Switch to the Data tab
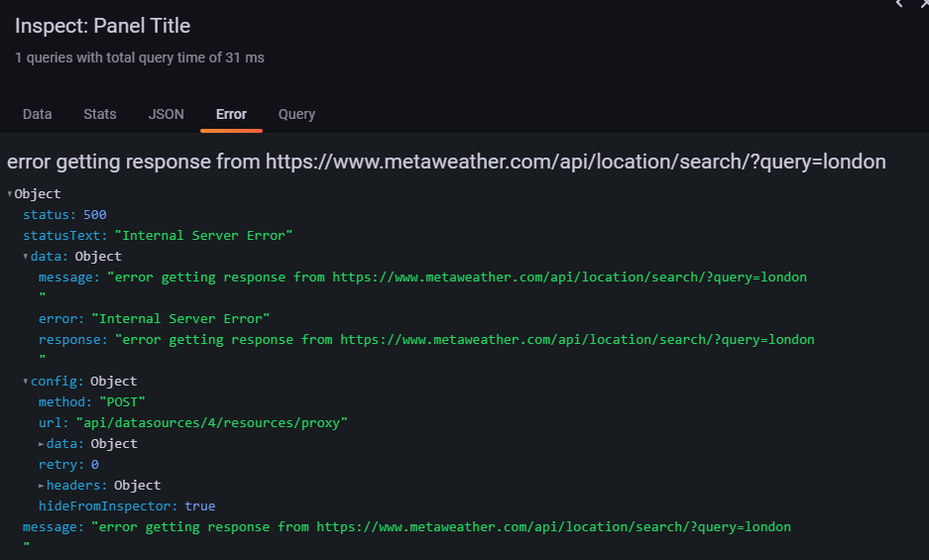The width and height of the screenshot is (929, 560). point(37,114)
